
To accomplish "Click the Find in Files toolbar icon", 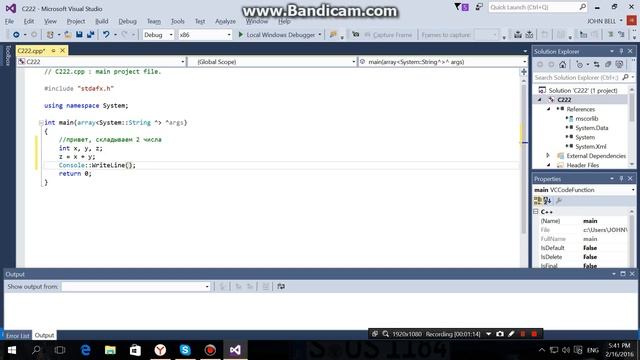I will (x=333, y=35).
